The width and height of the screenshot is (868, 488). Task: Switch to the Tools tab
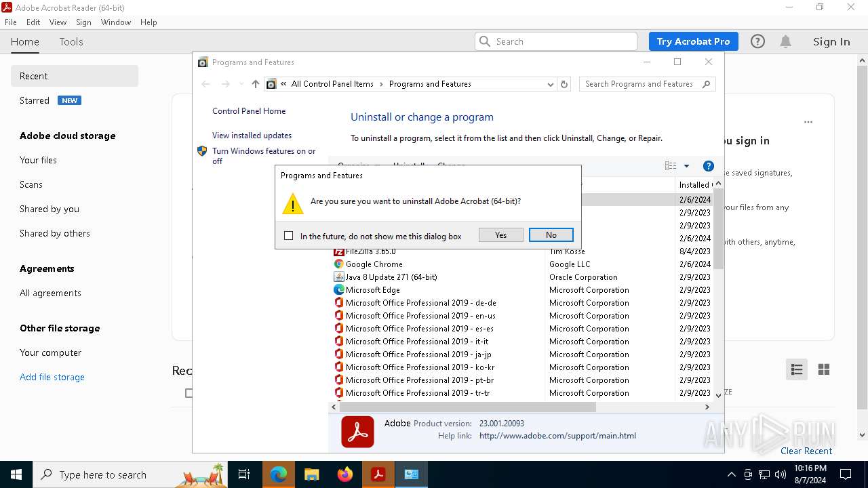click(71, 41)
